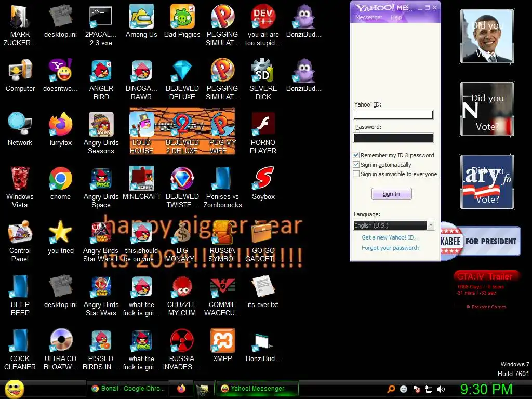Launch the ULTRA CD BLOATW... disc icon
The image size is (532, 399).
click(60, 350)
